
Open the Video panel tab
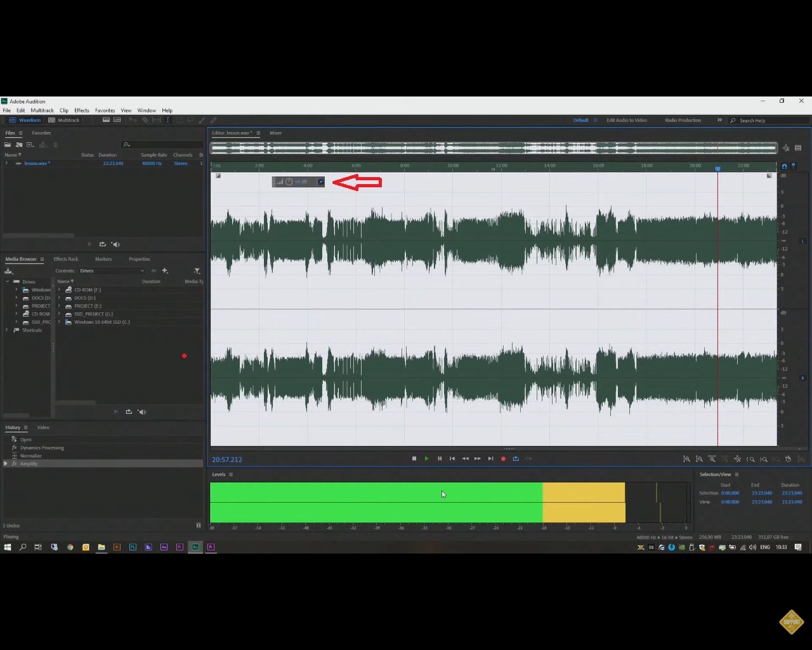click(43, 427)
